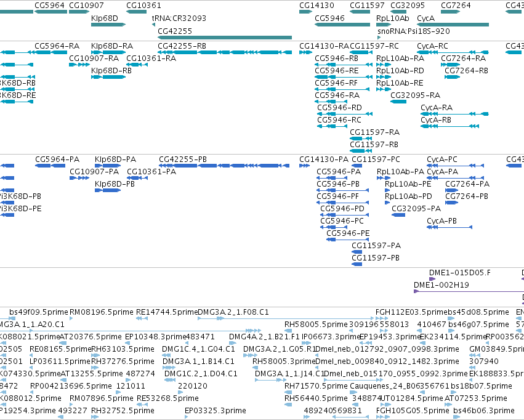
Task: Click the CG5964-RA transcript label
Action: pos(57,46)
